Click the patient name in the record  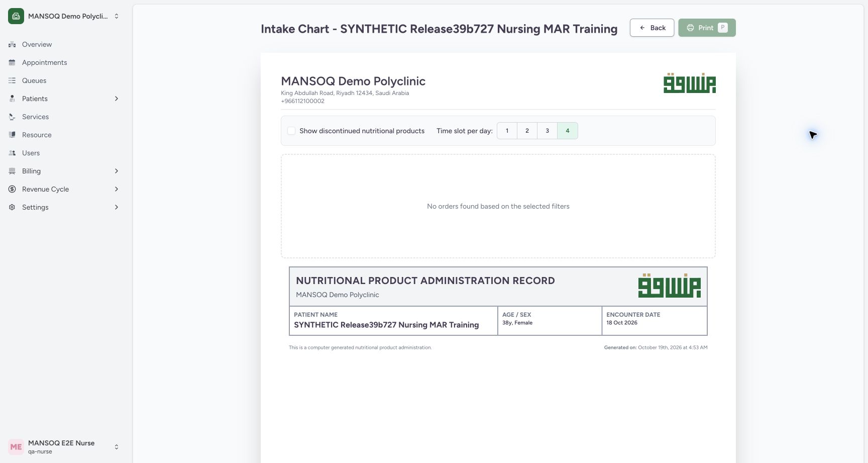[x=386, y=325]
